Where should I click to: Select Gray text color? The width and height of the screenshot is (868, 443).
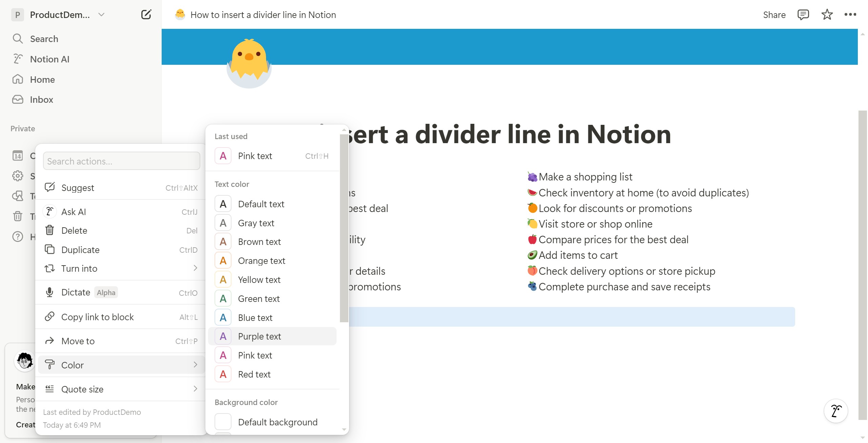pyautogui.click(x=272, y=223)
